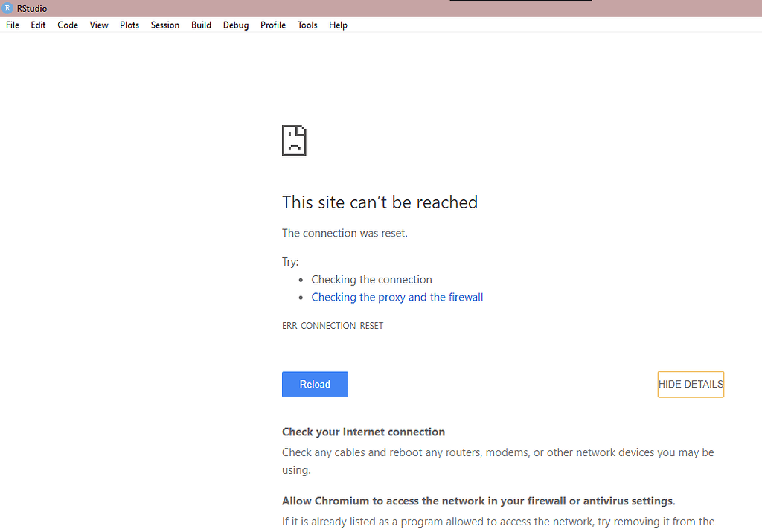Open the File menu
Image resolution: width=762 pixels, height=532 pixels.
click(x=13, y=25)
